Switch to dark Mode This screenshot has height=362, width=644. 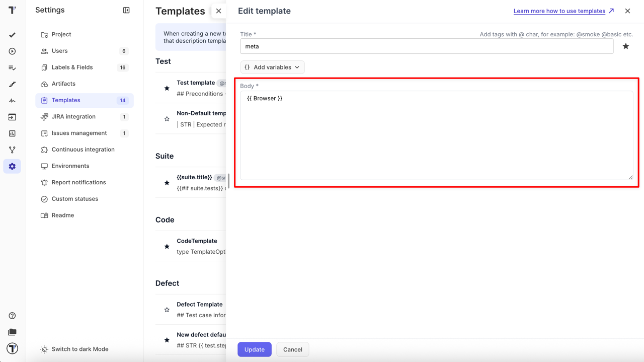(79, 349)
